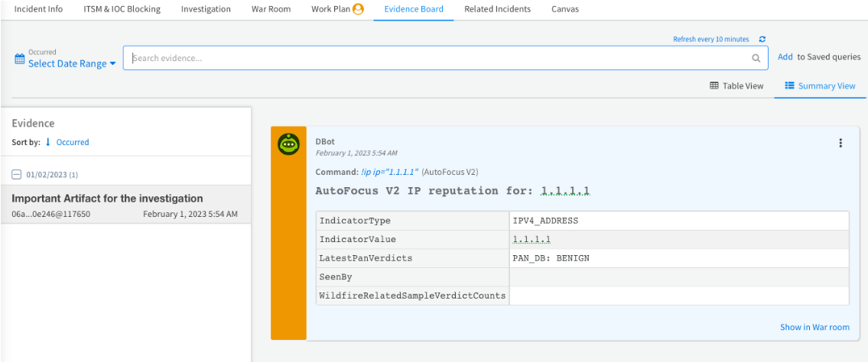Viewport: 868px width, 362px height.
Task: Click the LatestPanVerdicts row label
Action: 366,258
